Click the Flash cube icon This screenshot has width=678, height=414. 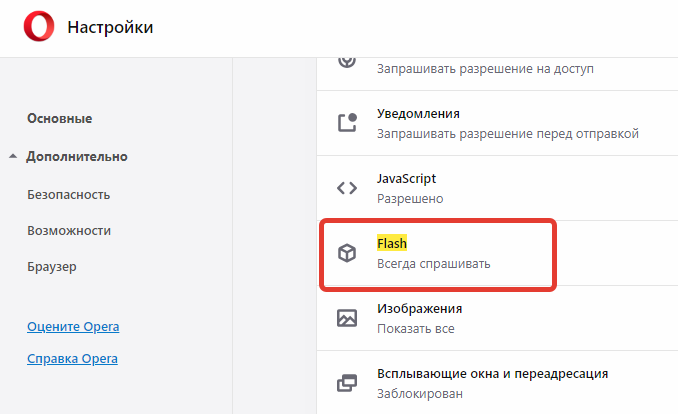[x=347, y=253]
